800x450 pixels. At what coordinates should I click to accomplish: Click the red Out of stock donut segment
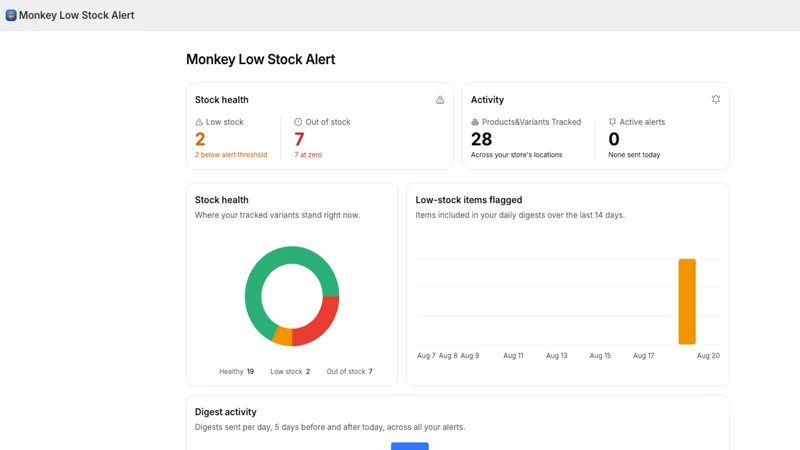[x=322, y=325]
